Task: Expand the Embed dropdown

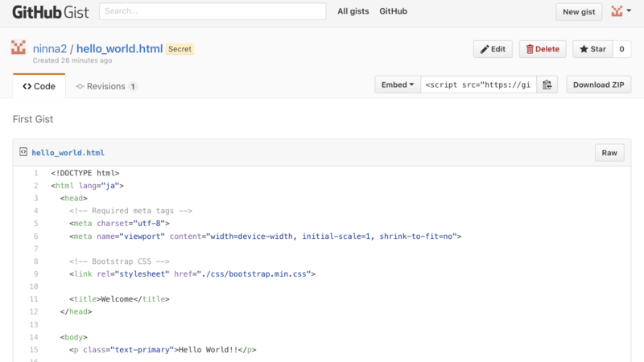Action: [x=398, y=84]
